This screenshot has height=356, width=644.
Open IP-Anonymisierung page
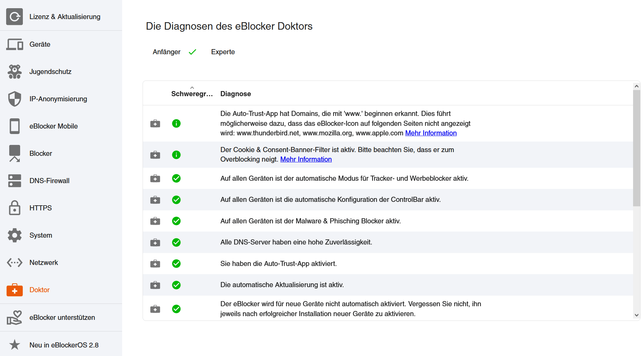click(58, 99)
